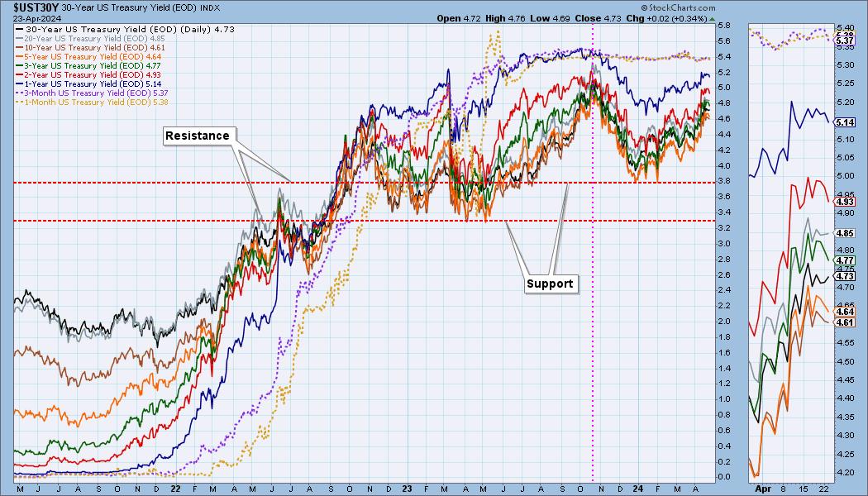Screen dimensions: 868x496
Task: Click the $UST30Y ticker symbol
Action: [x=36, y=7]
